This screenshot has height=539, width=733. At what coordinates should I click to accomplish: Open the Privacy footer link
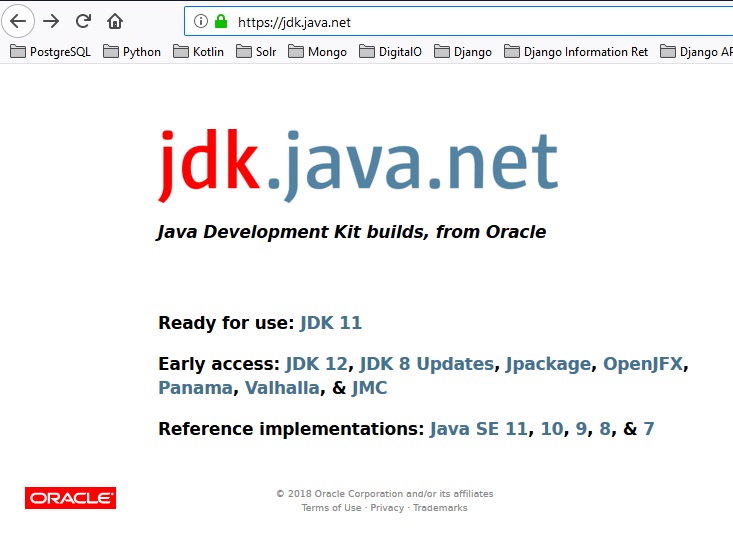click(x=387, y=508)
